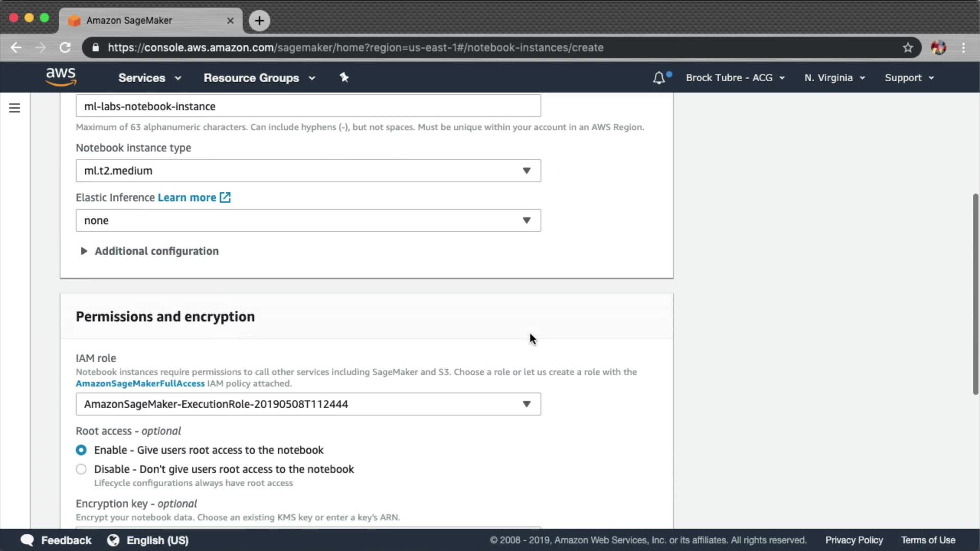Click the pin shortcut icon in navbar
The image size is (980, 551).
[344, 78]
